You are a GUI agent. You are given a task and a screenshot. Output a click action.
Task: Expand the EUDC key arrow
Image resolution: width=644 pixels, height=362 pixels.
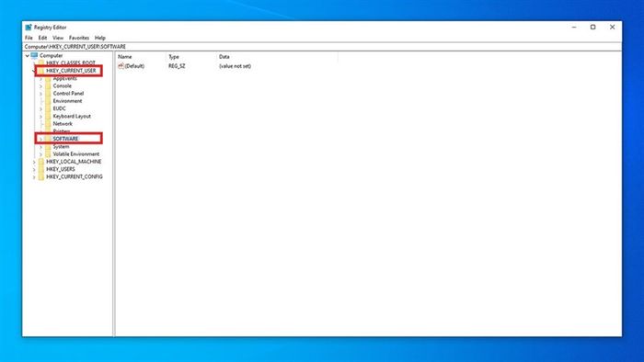coord(40,108)
